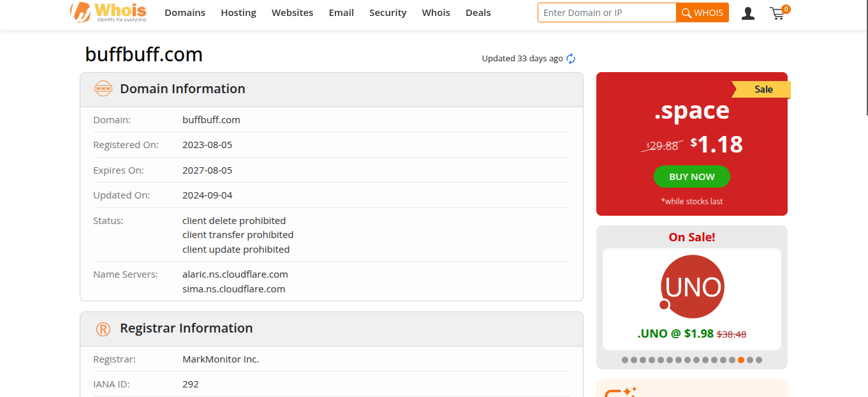The image size is (868, 397).
Task: Click the green BUY NOW button
Action: pyautogui.click(x=692, y=177)
